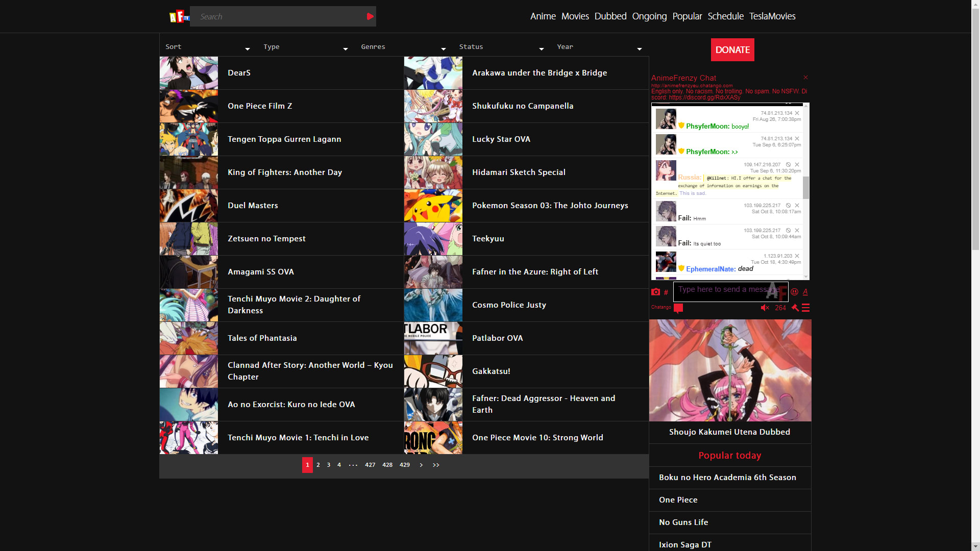Open the Status filter dropdown
Image resolution: width=980 pixels, height=551 pixels.
click(502, 46)
